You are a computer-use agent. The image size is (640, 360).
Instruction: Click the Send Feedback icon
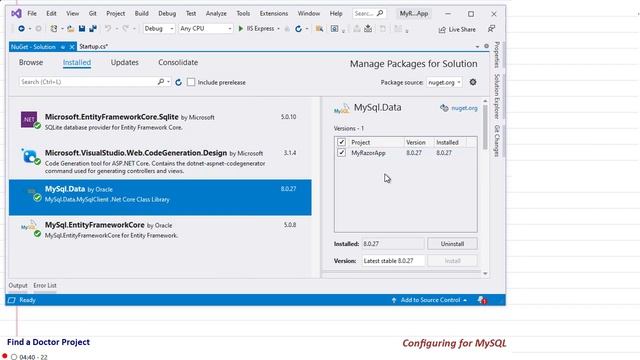[x=491, y=29]
